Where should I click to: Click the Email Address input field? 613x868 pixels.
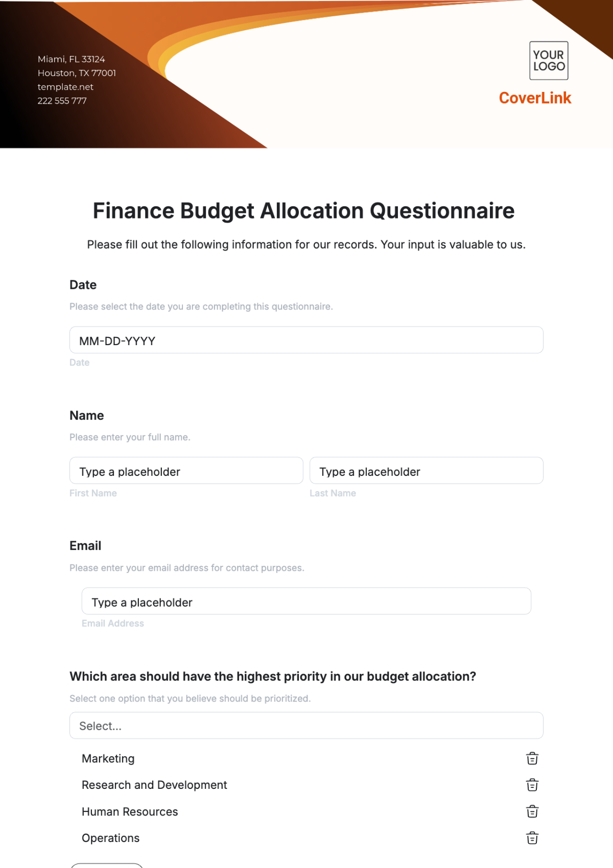coord(306,601)
